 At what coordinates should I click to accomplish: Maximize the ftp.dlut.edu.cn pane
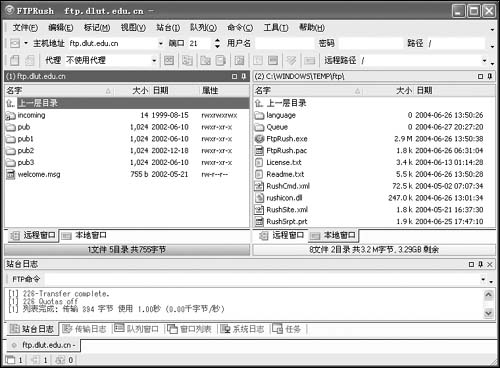(x=235, y=76)
